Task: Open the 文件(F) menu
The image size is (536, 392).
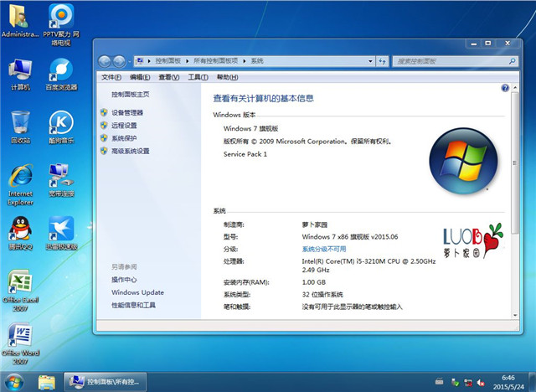Action: coord(111,77)
